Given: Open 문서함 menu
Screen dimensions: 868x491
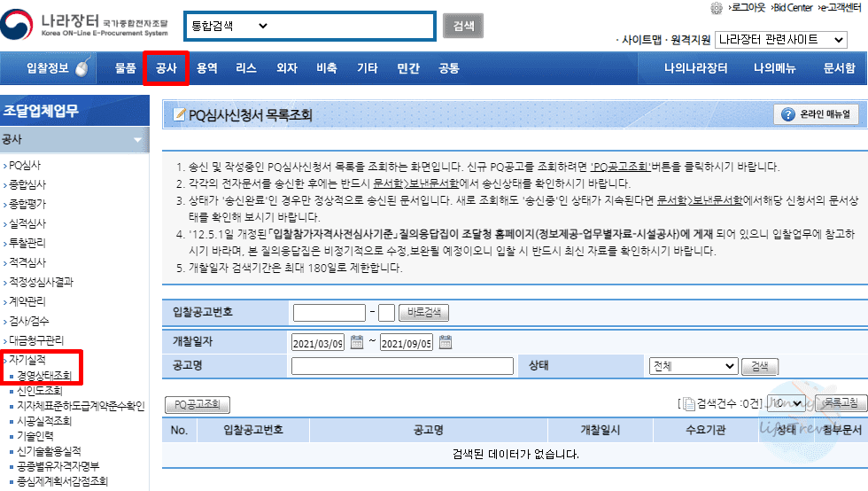Looking at the screenshot, I should [x=840, y=67].
